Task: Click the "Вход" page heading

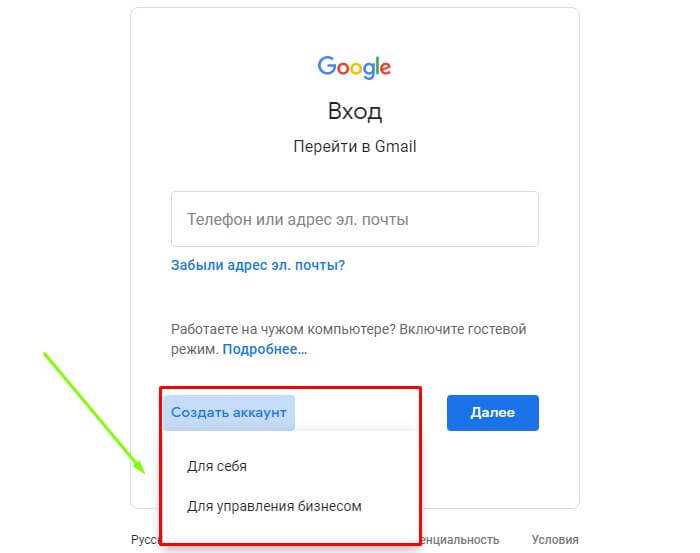Action: (x=355, y=111)
